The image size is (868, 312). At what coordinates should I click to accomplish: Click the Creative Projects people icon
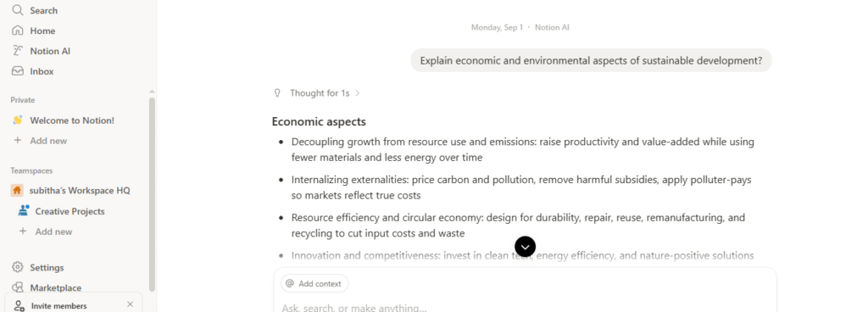(23, 211)
